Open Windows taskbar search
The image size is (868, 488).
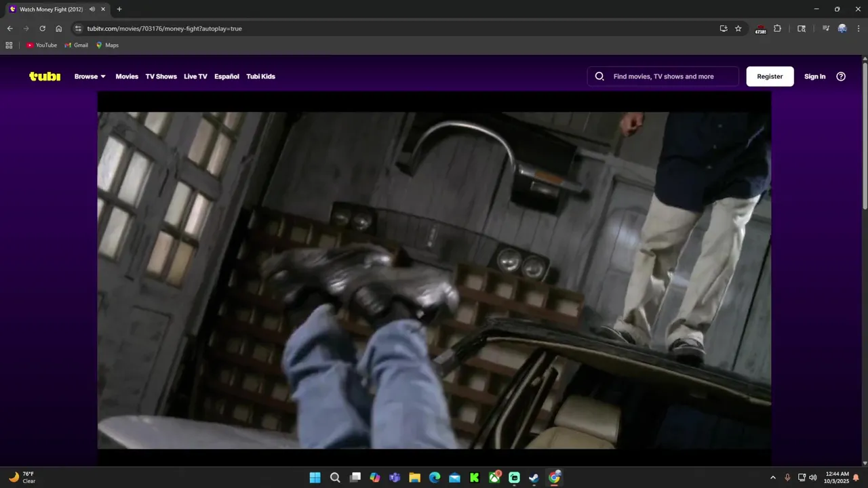[335, 477]
